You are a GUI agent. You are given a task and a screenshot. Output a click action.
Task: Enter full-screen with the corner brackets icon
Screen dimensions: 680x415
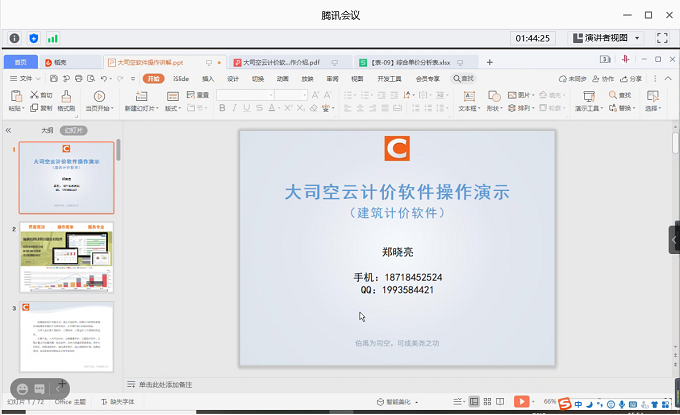pyautogui.click(x=662, y=38)
